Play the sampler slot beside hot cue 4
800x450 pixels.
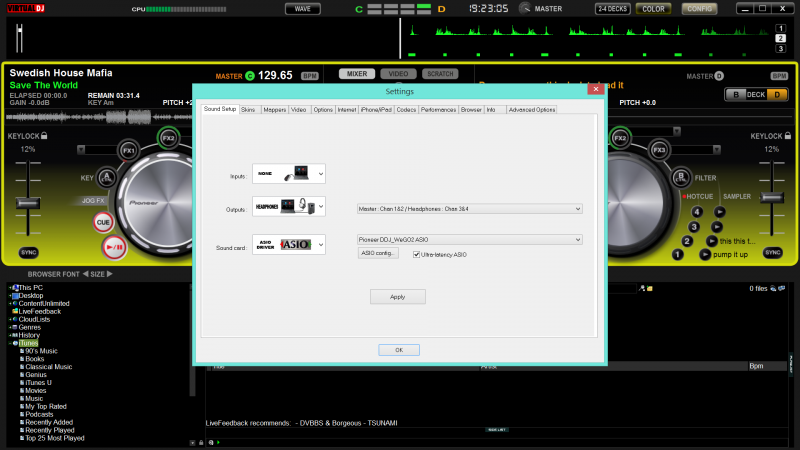tap(719, 212)
